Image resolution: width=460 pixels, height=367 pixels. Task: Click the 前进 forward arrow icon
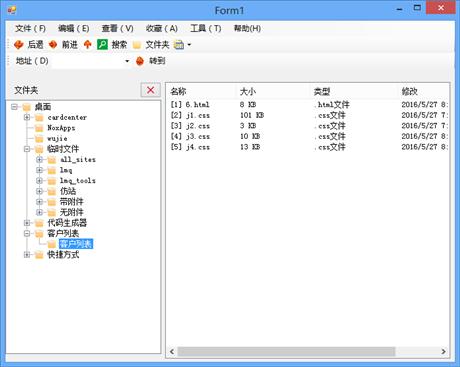[53, 44]
